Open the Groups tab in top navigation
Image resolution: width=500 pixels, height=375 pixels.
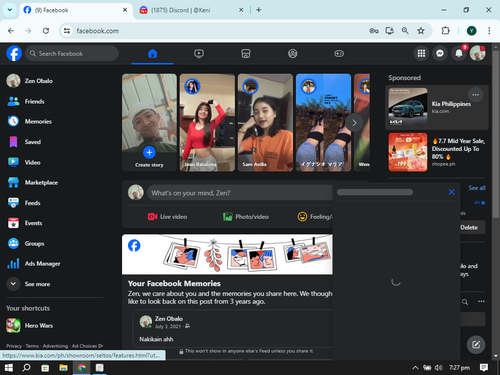click(x=292, y=53)
